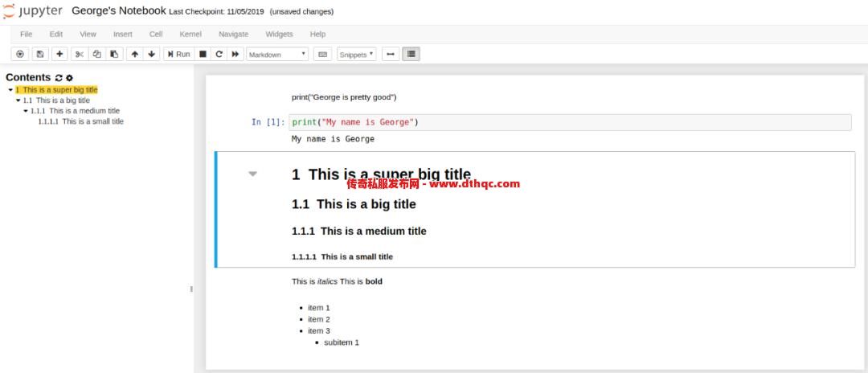Toggle the table of contents sidebar button
Screen dimensions: 868x373
click(411, 54)
